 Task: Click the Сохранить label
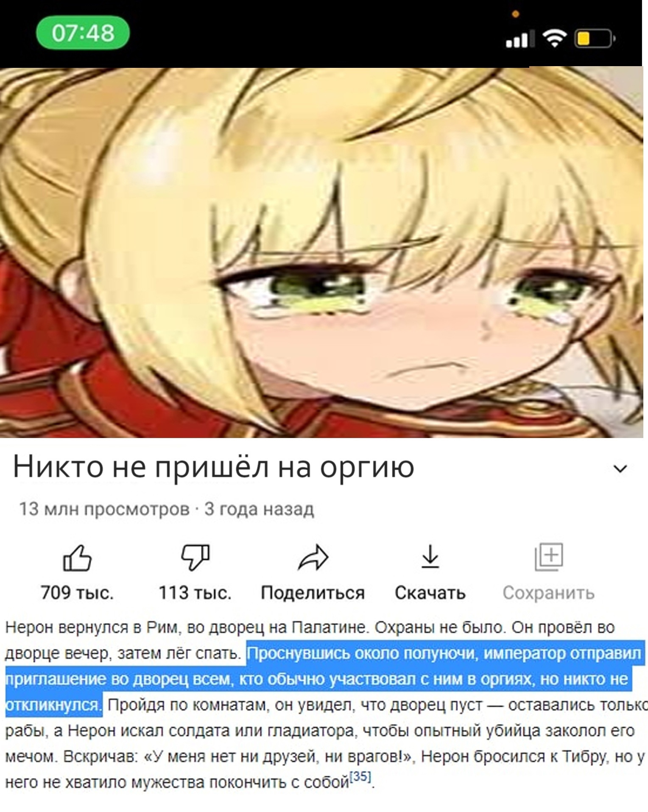549,592
